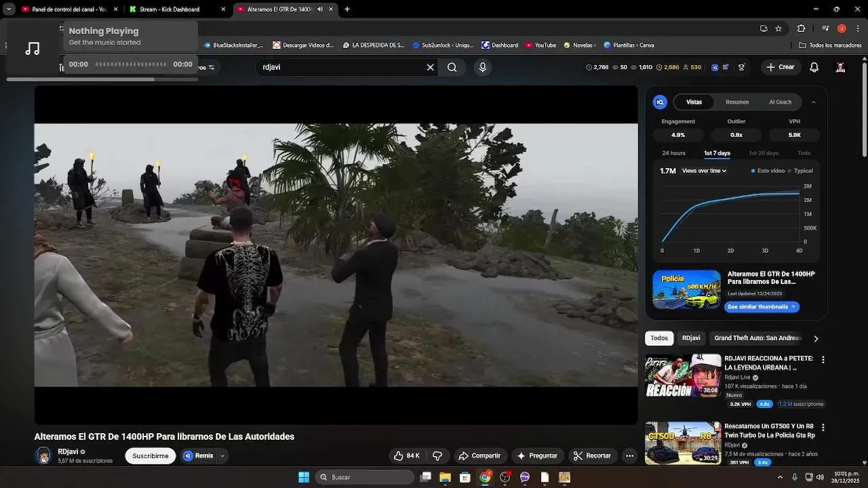The width and height of the screenshot is (868, 488).
Task: Open options for RDJAVI REACCIONA a PETETE video
Action: (x=823, y=360)
